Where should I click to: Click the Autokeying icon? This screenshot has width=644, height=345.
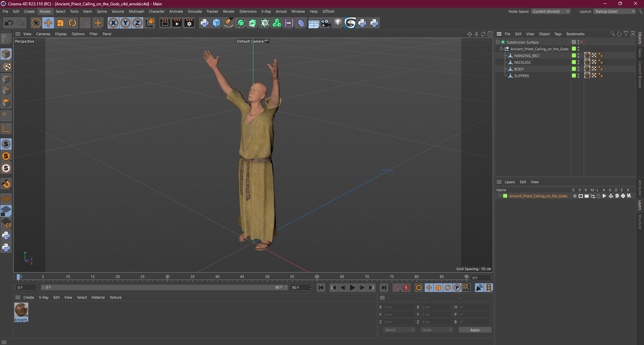tap(406, 288)
